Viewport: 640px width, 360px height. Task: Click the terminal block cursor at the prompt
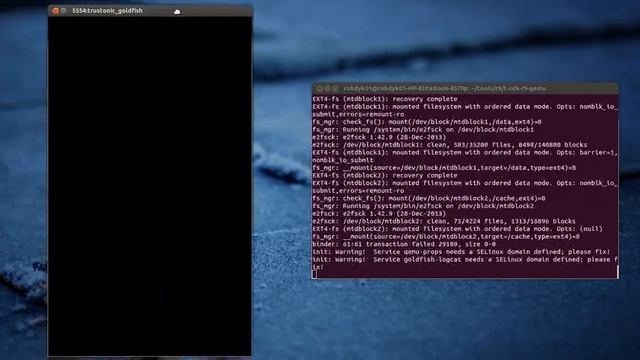point(314,274)
